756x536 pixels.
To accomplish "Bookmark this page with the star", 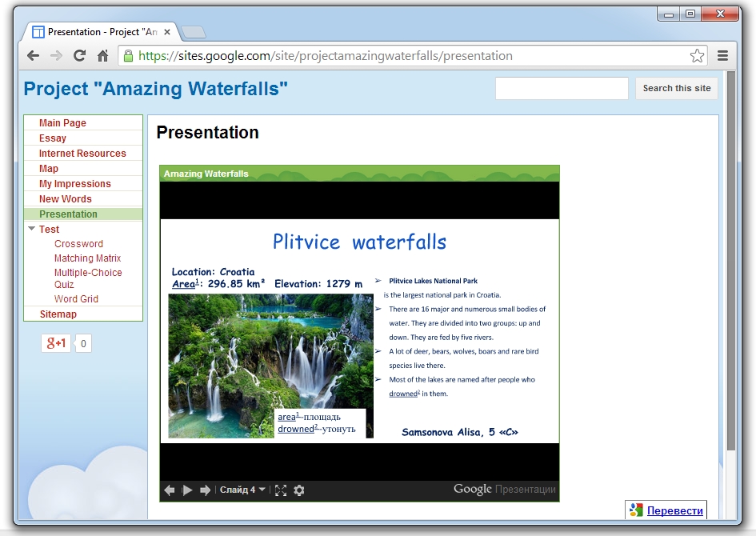I will (697, 56).
